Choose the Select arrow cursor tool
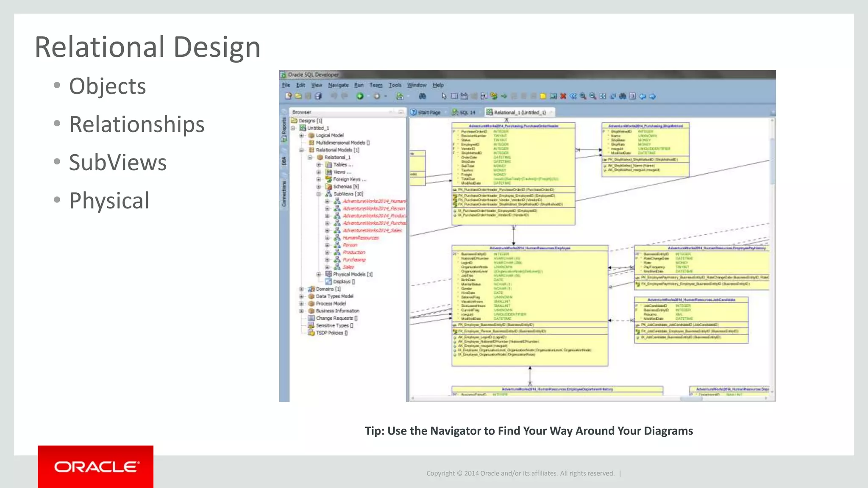This screenshot has width=868, height=488. (x=444, y=96)
